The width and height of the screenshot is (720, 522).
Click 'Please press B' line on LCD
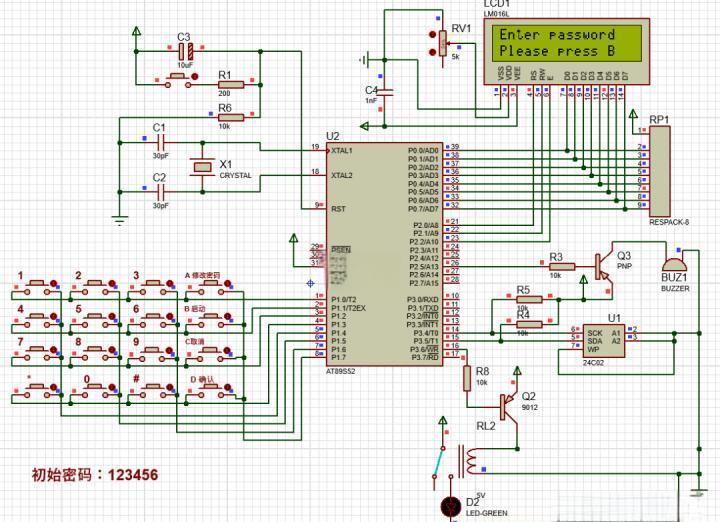click(557, 51)
